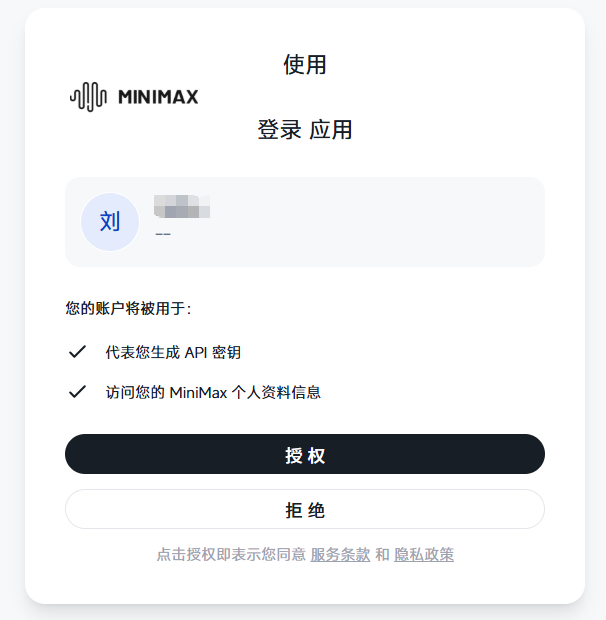Click the 授权 authorize button

(x=305, y=454)
